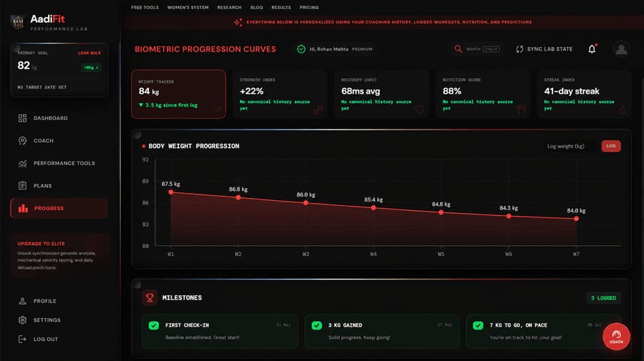Open Plans section
Image resolution: width=644 pixels, height=361 pixels.
(x=59, y=185)
